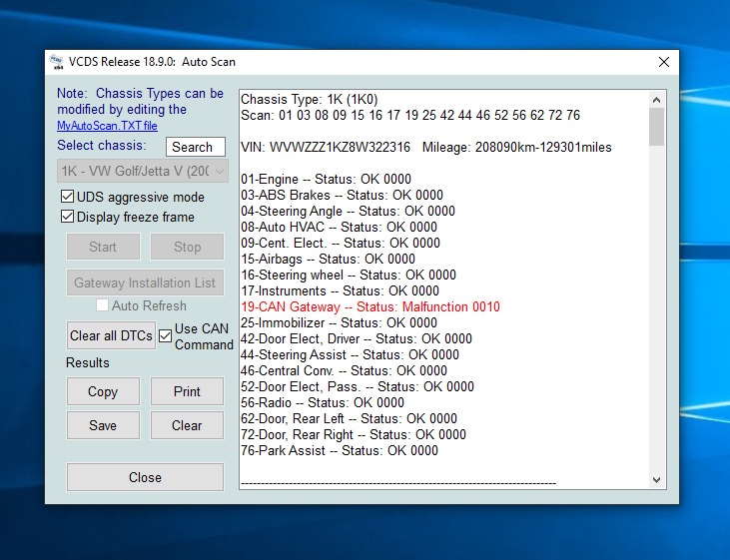Viewport: 730px width, 560px height.
Task: Click the VCDS app icon in title bar
Action: tap(58, 62)
